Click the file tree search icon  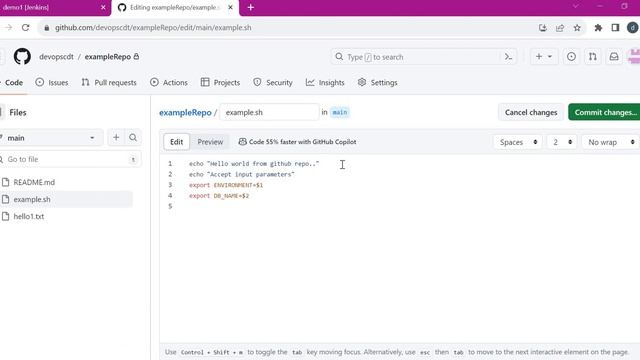[x=133, y=138]
